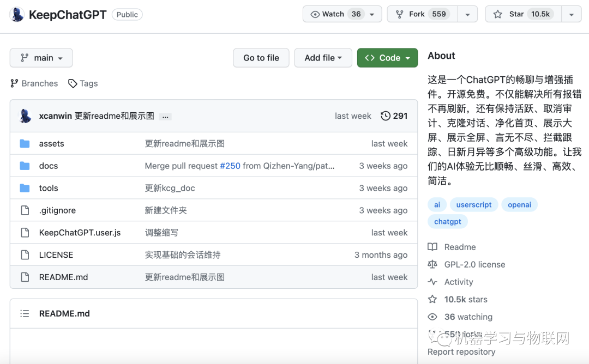Click the xcanwin author avatar
Screen dimensions: 589x364
pyautogui.click(x=25, y=116)
